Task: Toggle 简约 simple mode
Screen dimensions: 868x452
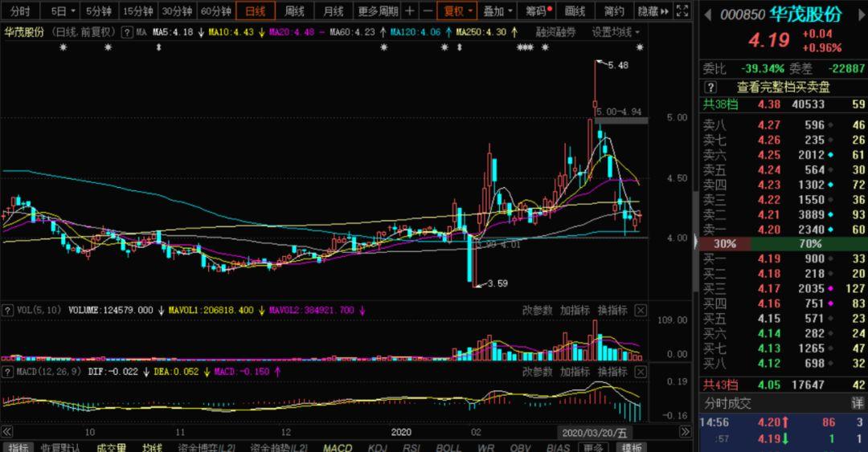Action: pos(614,10)
